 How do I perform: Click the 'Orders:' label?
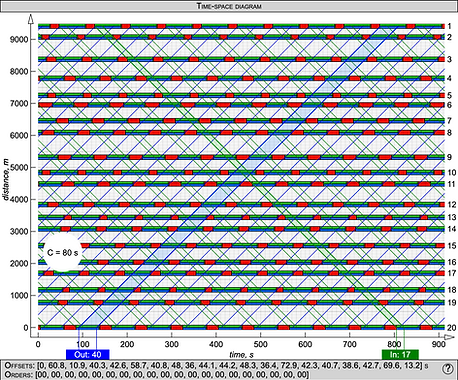[x=18, y=374]
